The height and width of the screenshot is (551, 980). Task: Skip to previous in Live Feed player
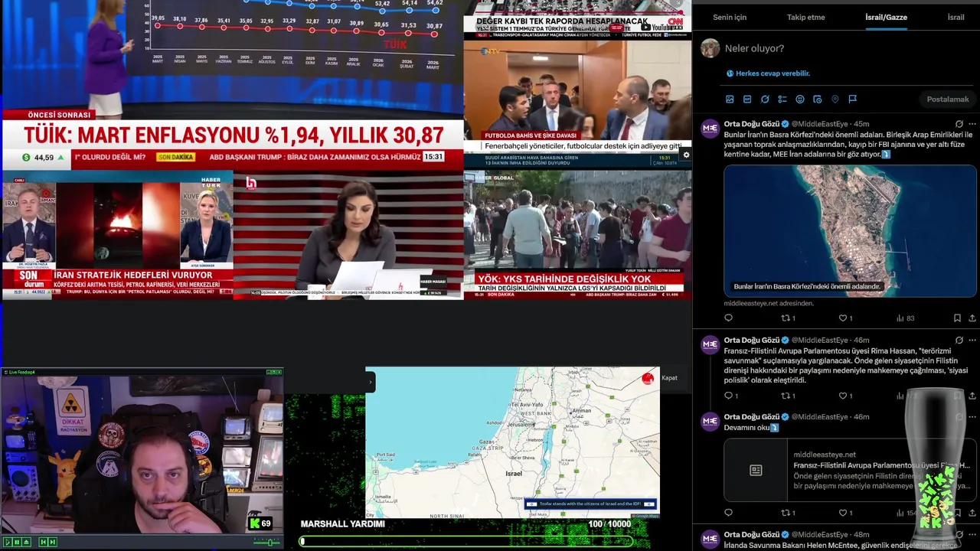click(43, 542)
